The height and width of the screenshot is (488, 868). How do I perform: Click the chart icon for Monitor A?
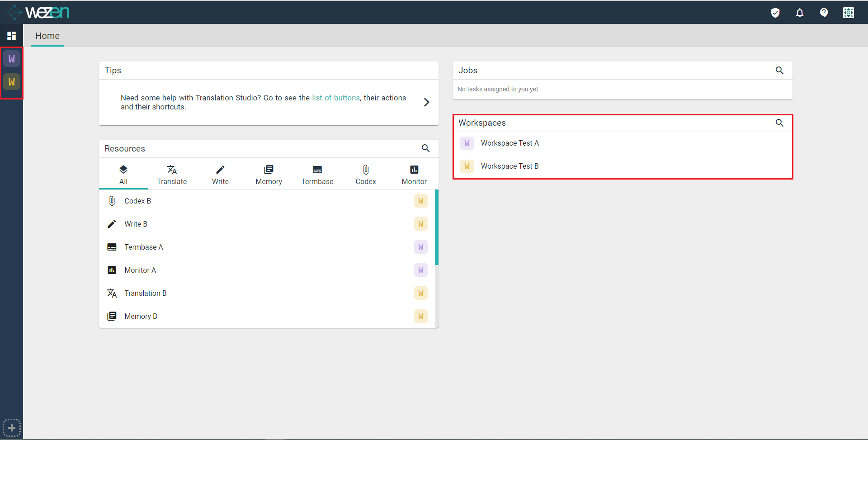point(112,270)
